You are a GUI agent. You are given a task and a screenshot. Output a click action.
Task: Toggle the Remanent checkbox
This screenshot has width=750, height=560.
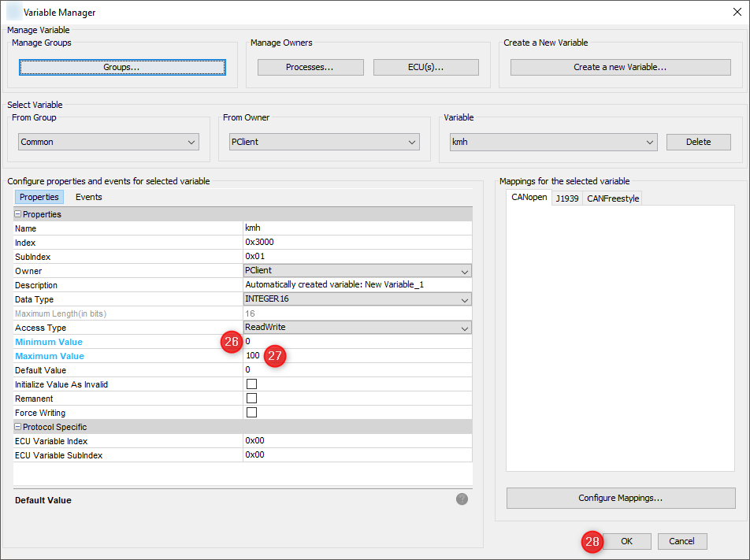click(x=252, y=399)
